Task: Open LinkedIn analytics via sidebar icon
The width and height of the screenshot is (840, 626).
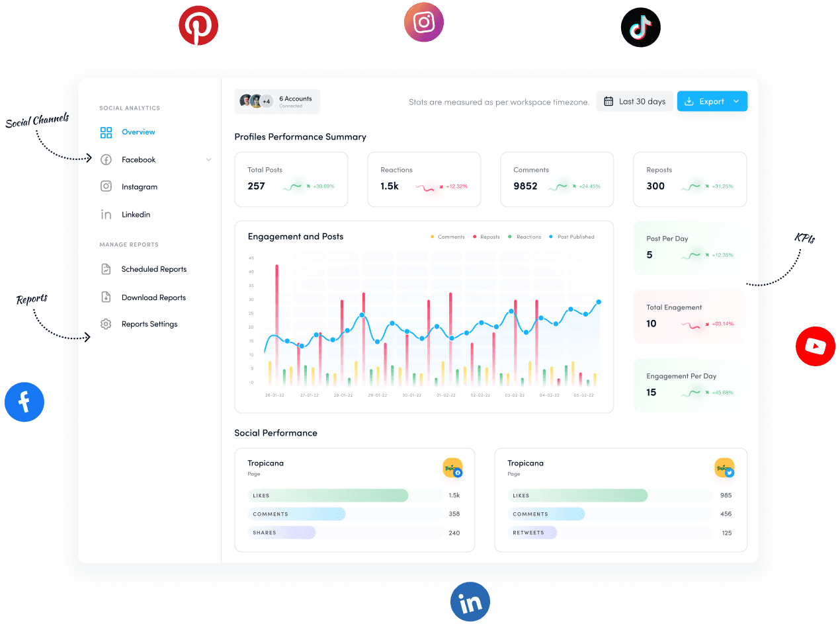Action: pyautogui.click(x=106, y=214)
